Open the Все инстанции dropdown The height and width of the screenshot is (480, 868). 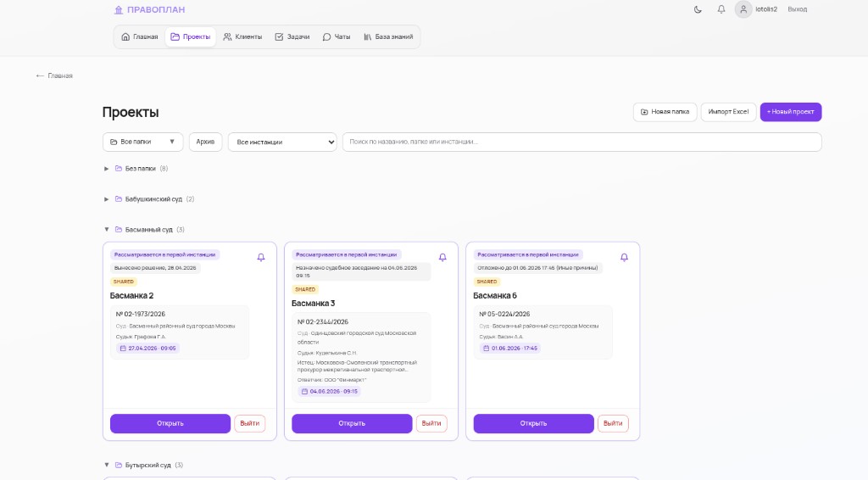tap(282, 142)
